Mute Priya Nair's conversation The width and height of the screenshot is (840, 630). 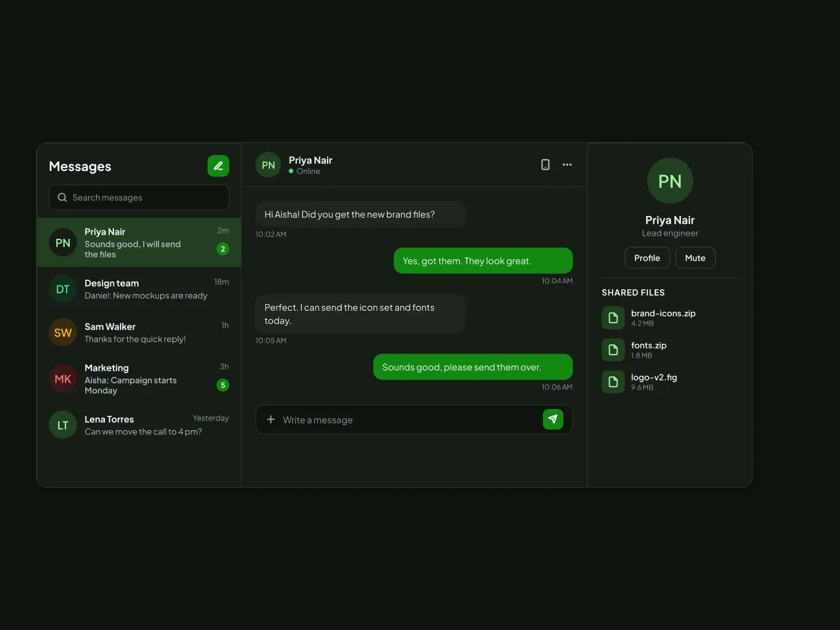click(x=695, y=258)
